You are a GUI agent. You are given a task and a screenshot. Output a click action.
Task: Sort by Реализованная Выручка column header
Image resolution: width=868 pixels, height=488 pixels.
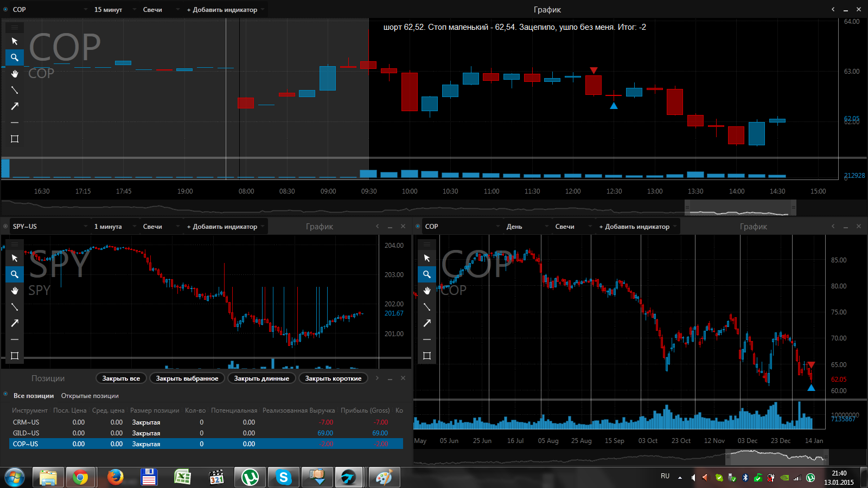[299, 410]
